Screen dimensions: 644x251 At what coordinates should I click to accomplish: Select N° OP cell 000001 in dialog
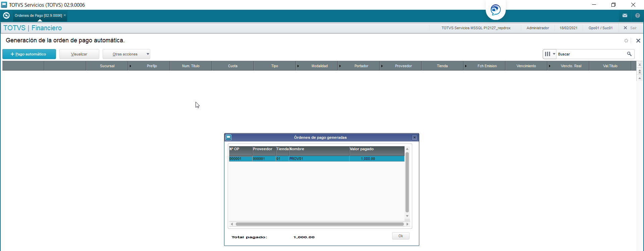(x=240, y=159)
